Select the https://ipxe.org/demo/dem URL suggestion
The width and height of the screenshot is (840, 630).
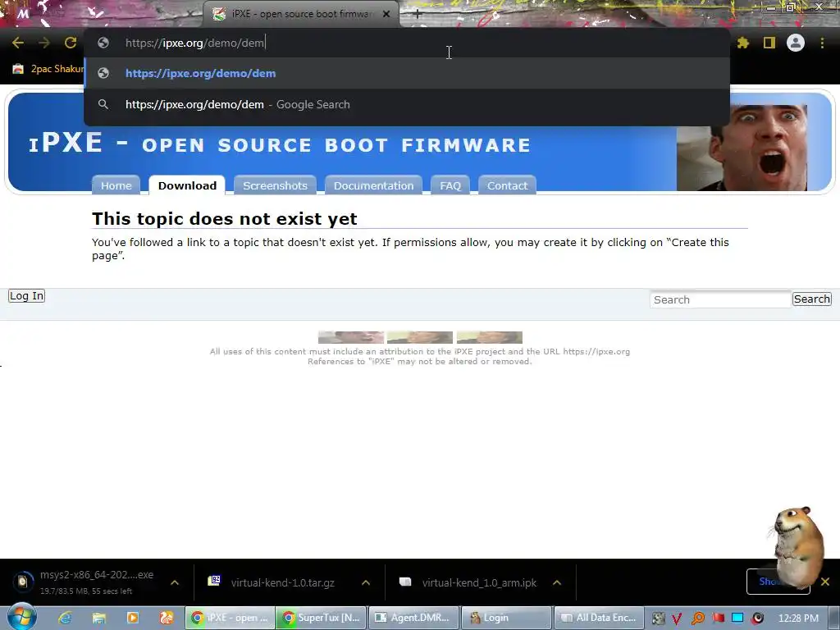[x=407, y=73]
